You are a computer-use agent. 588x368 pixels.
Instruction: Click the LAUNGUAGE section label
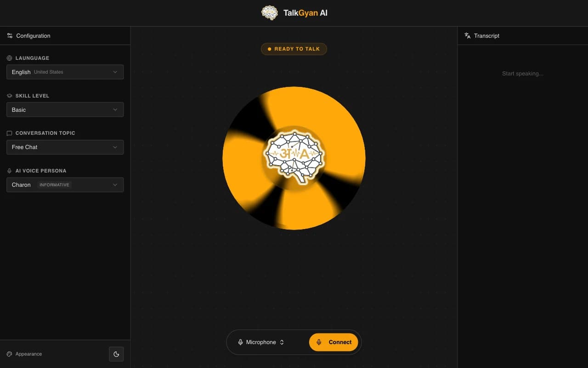click(x=32, y=58)
